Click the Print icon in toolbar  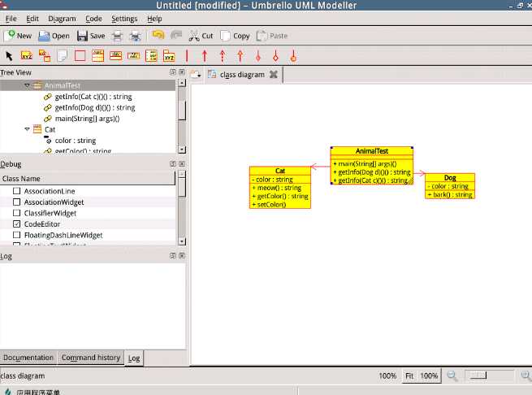point(117,36)
